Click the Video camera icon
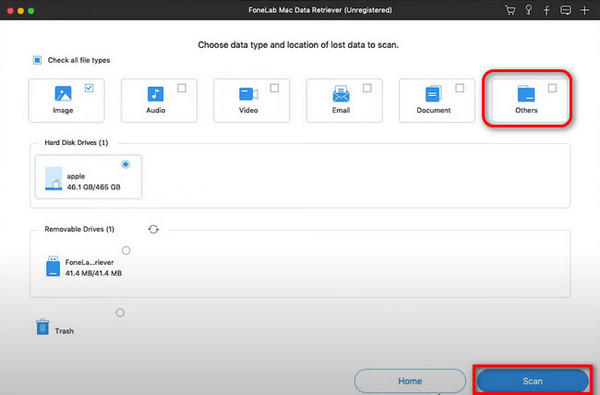This screenshot has height=395, width=600. [248, 94]
